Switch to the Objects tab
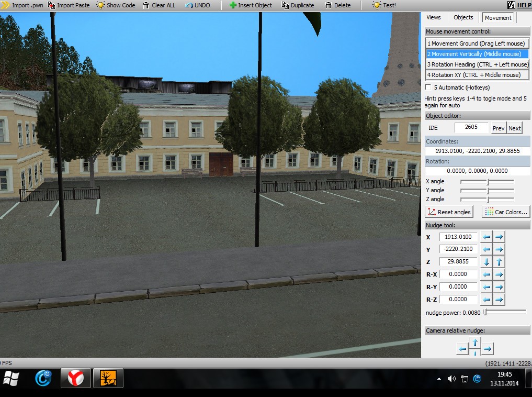532x397 pixels. click(463, 17)
